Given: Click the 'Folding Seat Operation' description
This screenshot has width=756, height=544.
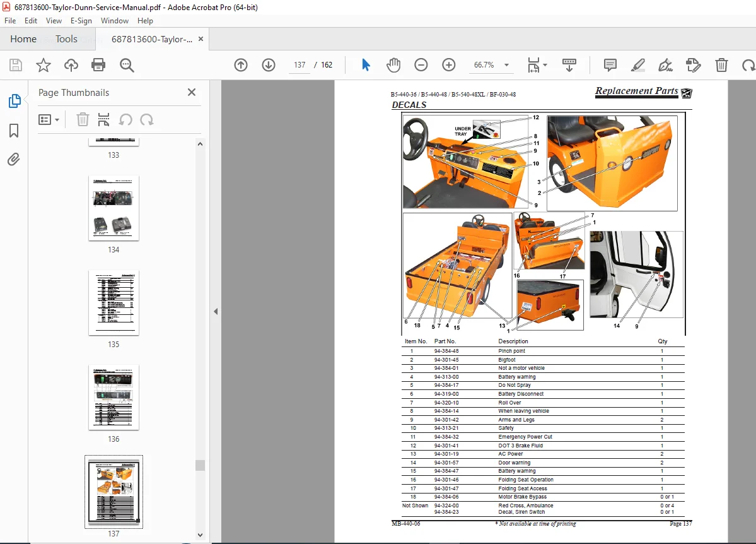Looking at the screenshot, I should tap(525, 480).
